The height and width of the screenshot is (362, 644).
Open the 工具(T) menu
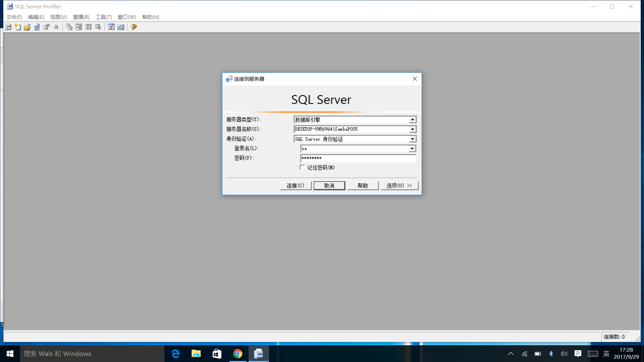[104, 17]
